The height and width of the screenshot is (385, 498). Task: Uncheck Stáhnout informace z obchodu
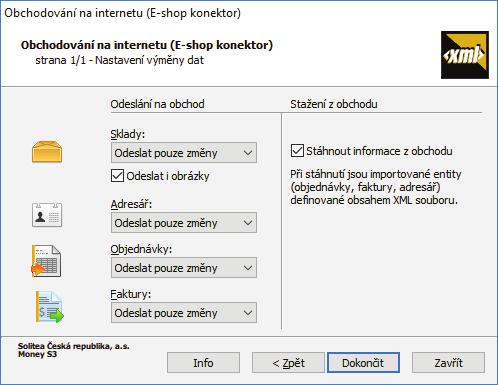(297, 151)
